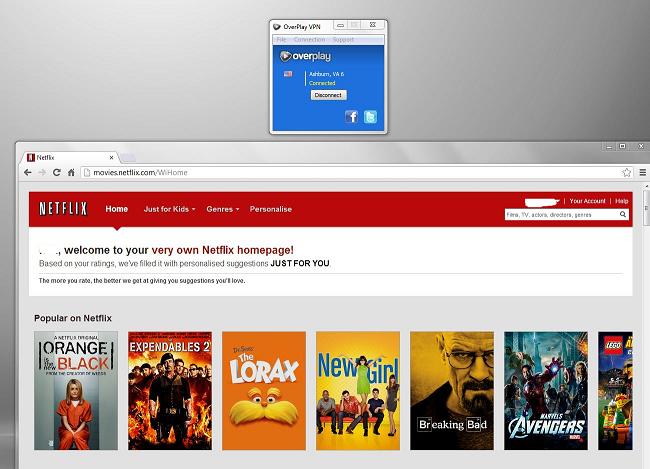Open The Lorax poster
The height and width of the screenshot is (469, 650).
pyautogui.click(x=264, y=391)
